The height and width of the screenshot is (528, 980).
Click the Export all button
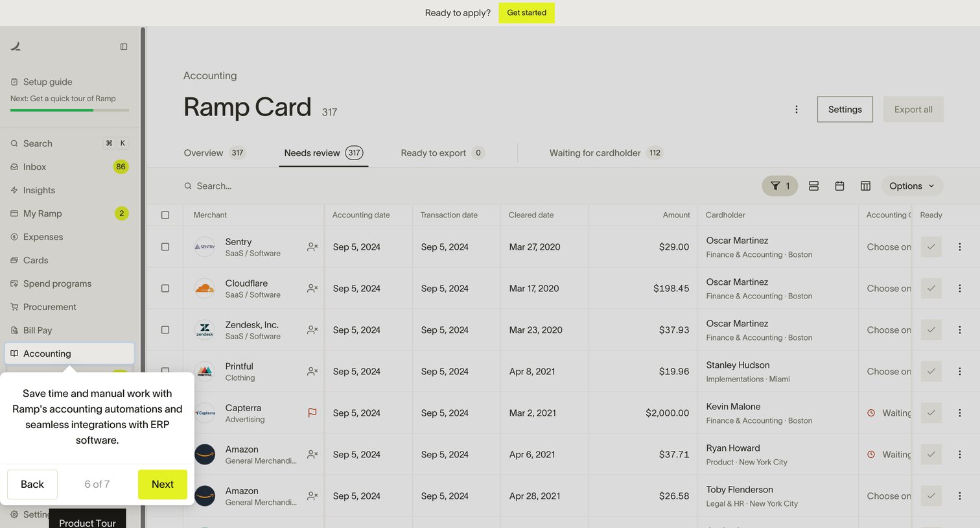coord(913,110)
